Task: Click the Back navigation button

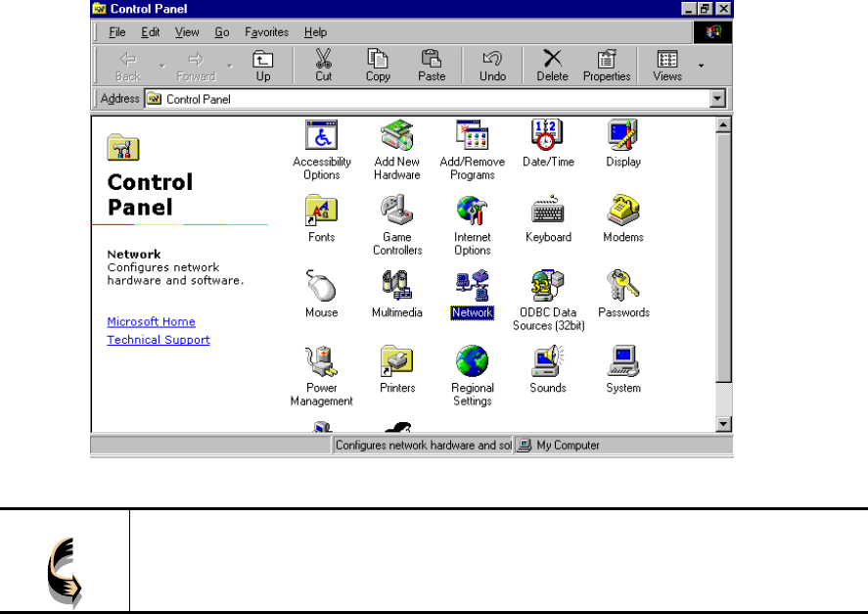Action: point(128,66)
